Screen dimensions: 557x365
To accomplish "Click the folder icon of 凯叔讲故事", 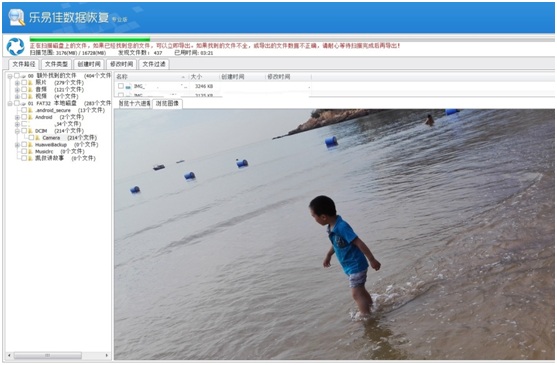I will [31, 158].
